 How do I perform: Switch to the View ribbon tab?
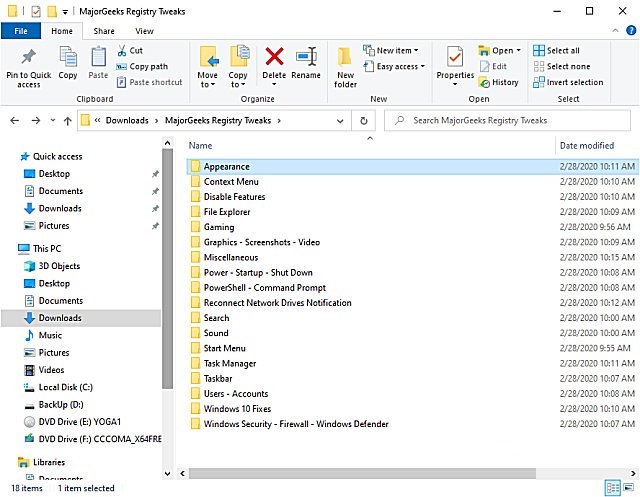point(144,31)
